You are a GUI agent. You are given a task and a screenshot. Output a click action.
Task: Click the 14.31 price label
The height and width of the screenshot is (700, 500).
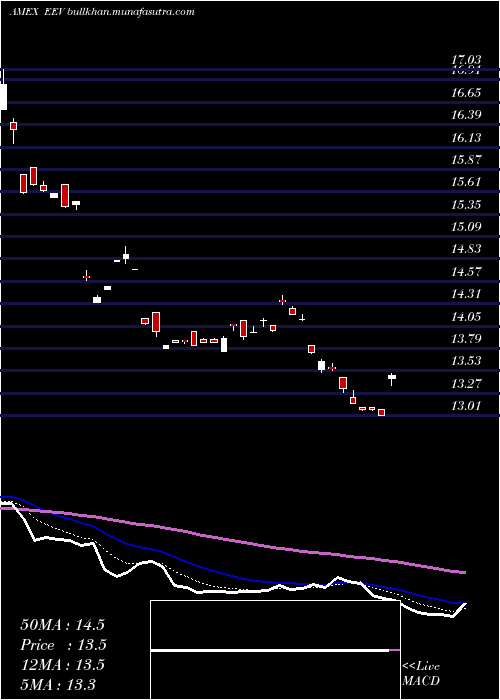click(x=466, y=294)
